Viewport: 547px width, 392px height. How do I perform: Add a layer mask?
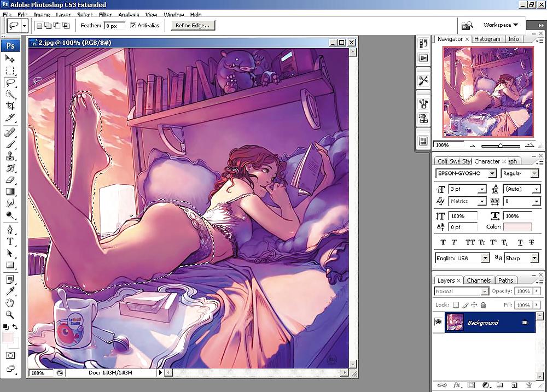click(x=471, y=385)
